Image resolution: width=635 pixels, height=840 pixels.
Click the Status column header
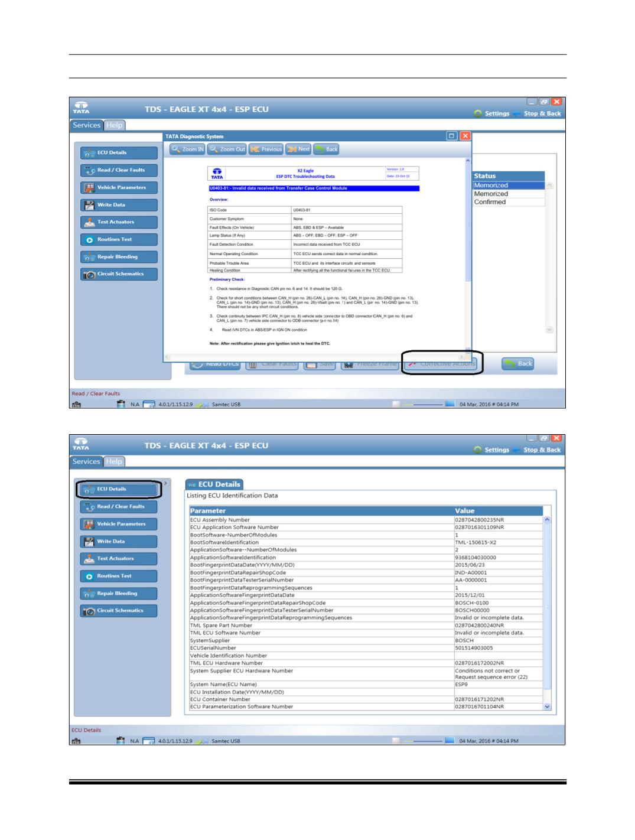coord(509,176)
